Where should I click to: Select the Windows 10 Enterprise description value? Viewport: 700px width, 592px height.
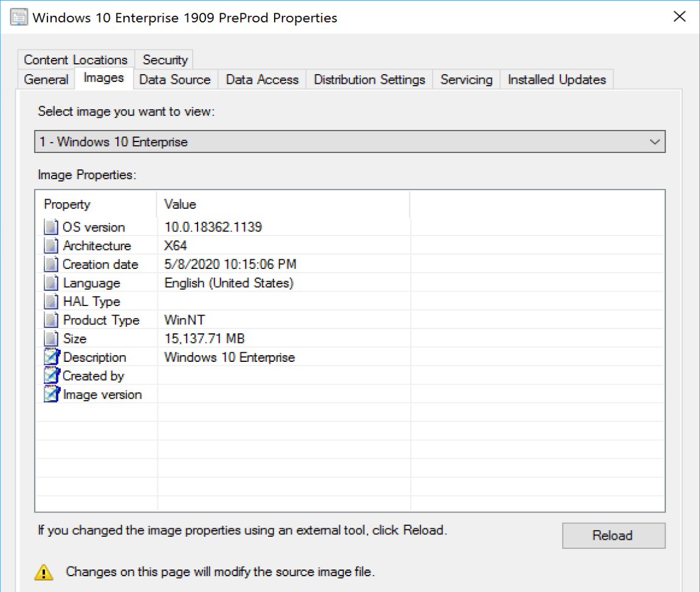coord(230,358)
